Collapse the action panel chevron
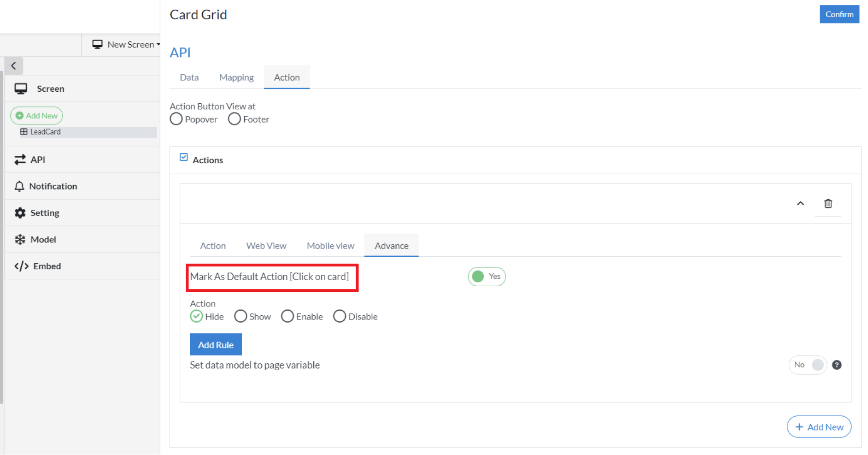The image size is (868, 455). (800, 203)
